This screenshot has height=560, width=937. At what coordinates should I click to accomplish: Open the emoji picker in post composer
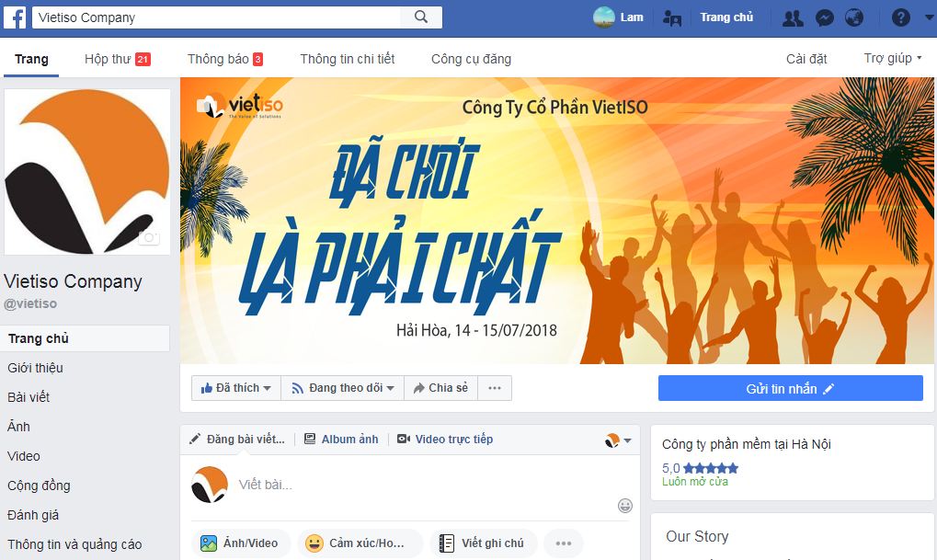[625, 506]
